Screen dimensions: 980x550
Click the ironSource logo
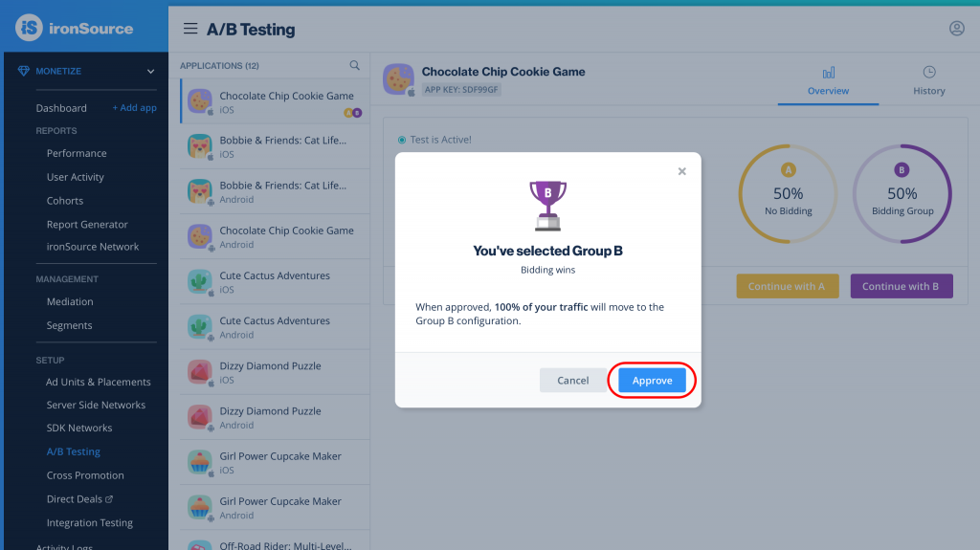pyautogui.click(x=75, y=28)
